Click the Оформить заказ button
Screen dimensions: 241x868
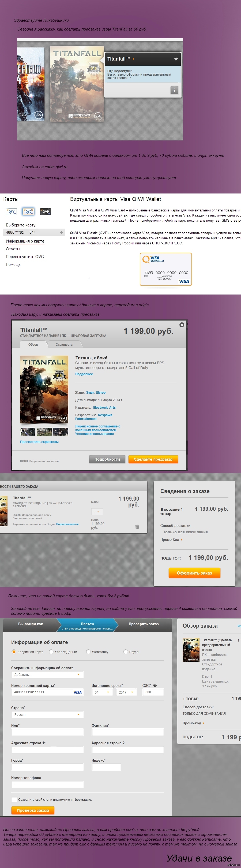tap(194, 573)
